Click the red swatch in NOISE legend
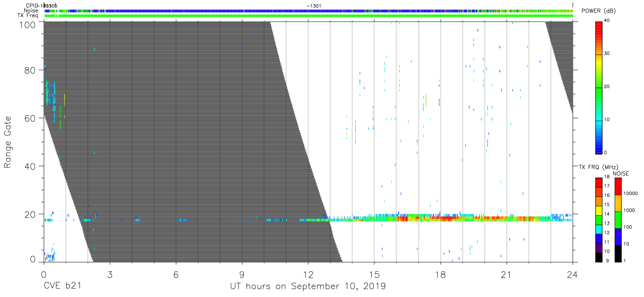 coord(618,186)
